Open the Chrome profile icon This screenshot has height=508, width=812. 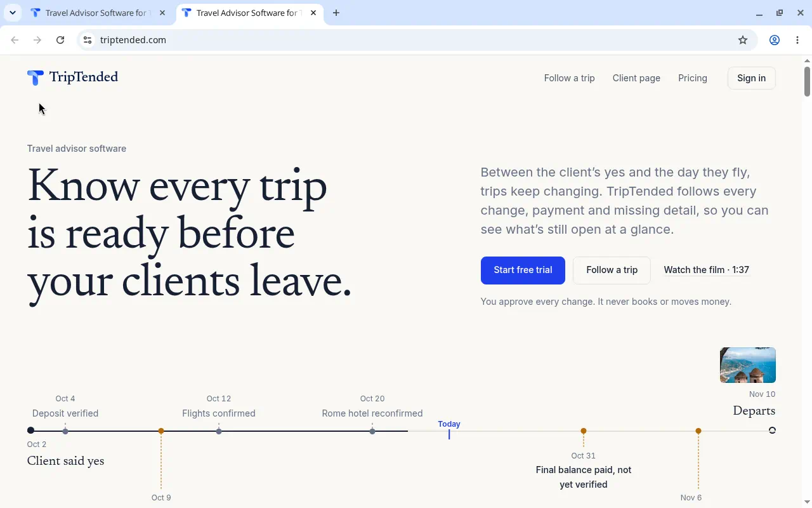[x=775, y=40]
